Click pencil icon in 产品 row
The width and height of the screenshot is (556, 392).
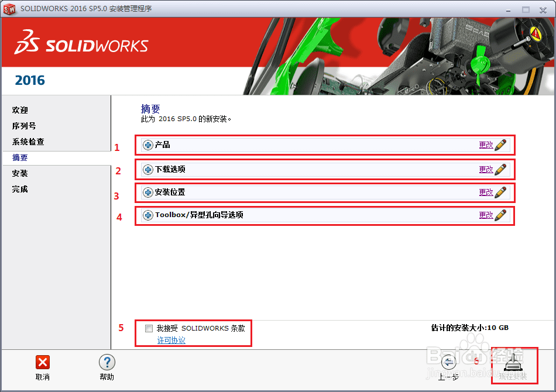[500, 145]
